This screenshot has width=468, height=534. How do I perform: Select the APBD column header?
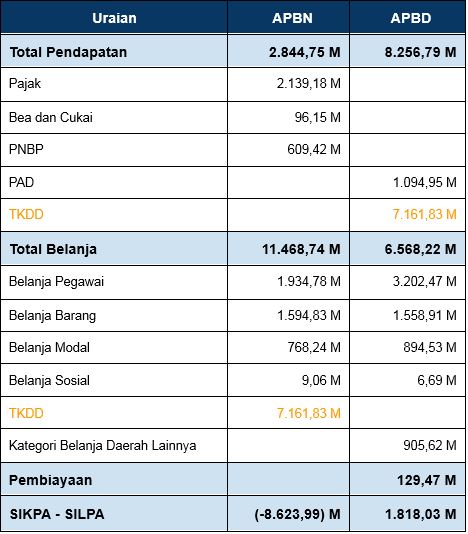tap(411, 18)
